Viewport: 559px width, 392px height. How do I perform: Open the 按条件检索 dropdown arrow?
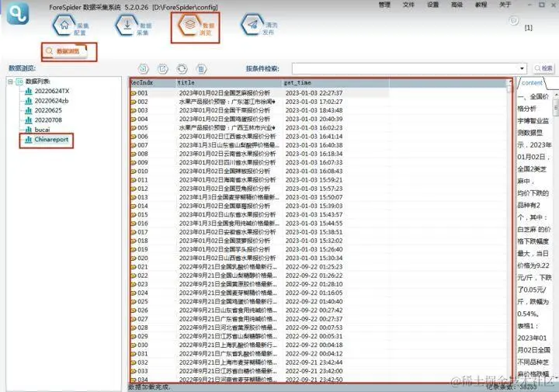(x=522, y=68)
